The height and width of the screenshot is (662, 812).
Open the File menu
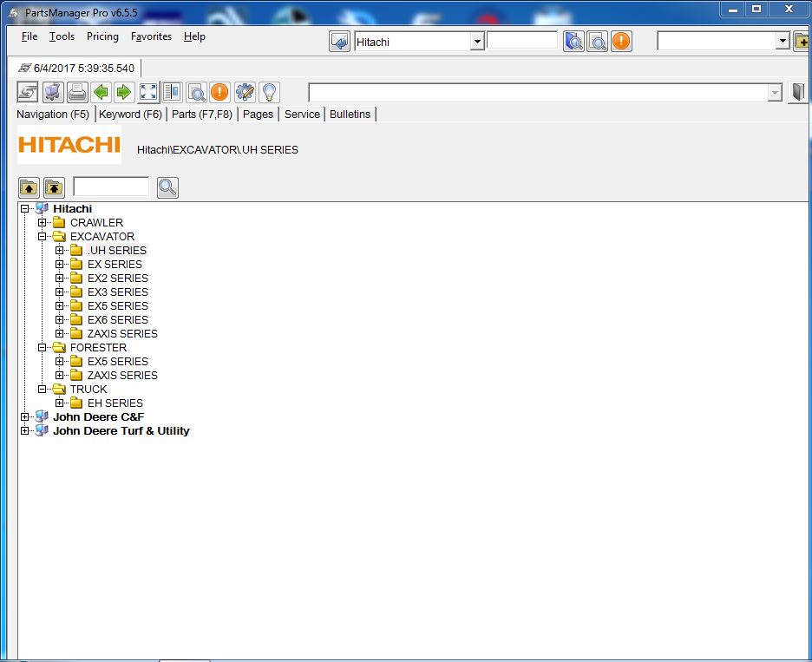[x=29, y=36]
